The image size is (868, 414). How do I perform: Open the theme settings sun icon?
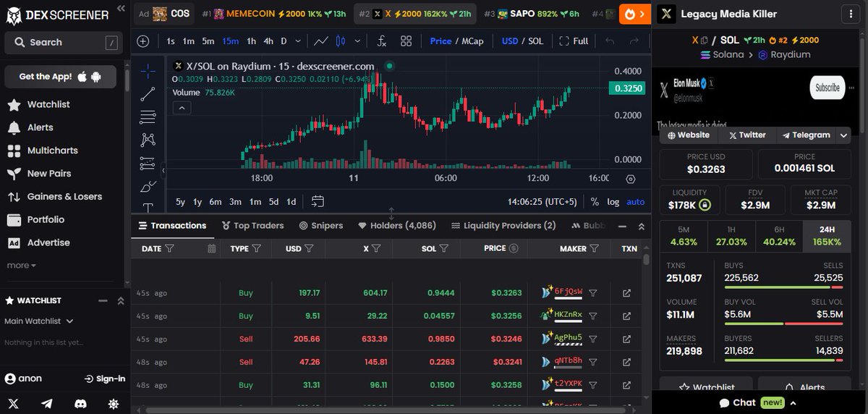coord(113,404)
